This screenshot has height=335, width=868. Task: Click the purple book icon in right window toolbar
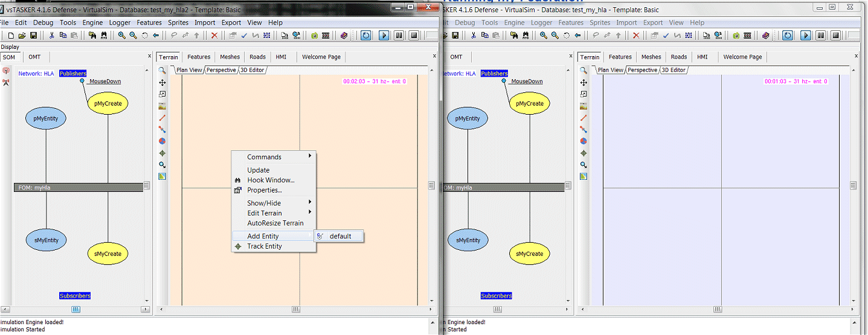click(766, 36)
